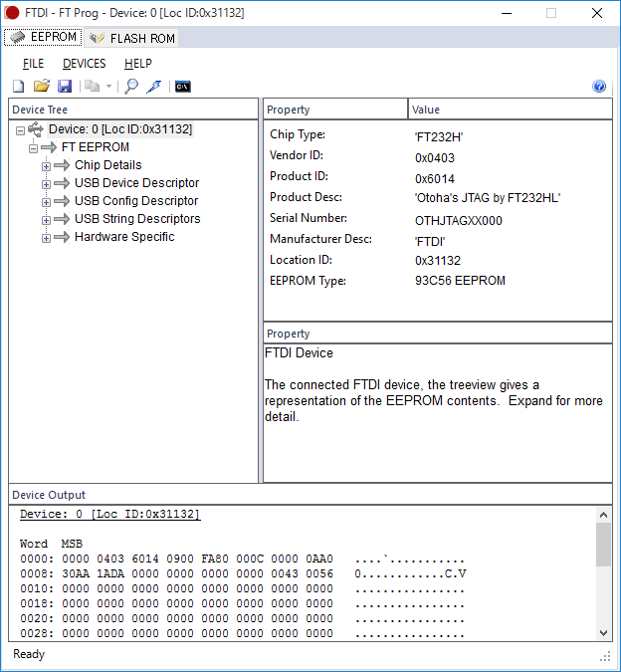This screenshot has width=621, height=672.
Task: Open the dropdown arrow beside the Copy icon
Action: (108, 87)
